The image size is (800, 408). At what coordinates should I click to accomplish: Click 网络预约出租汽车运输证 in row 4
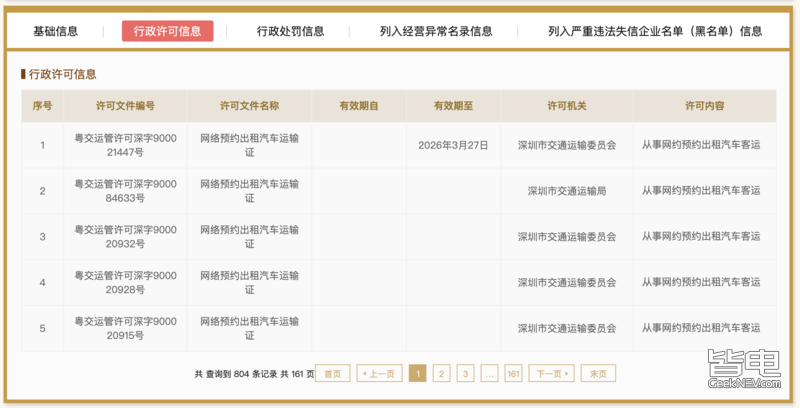pyautogui.click(x=249, y=283)
